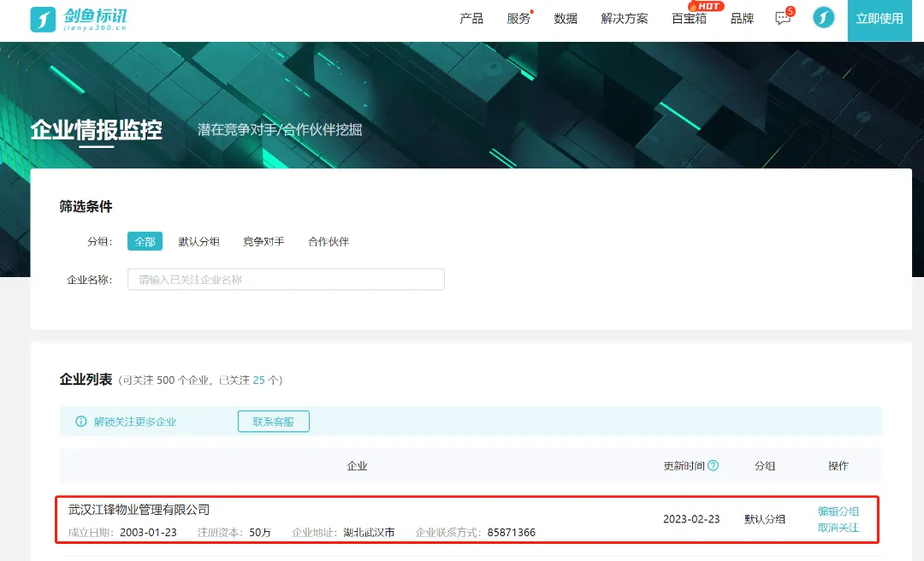924x561 pixels.
Task: Click the user avatar icon
Action: click(823, 18)
